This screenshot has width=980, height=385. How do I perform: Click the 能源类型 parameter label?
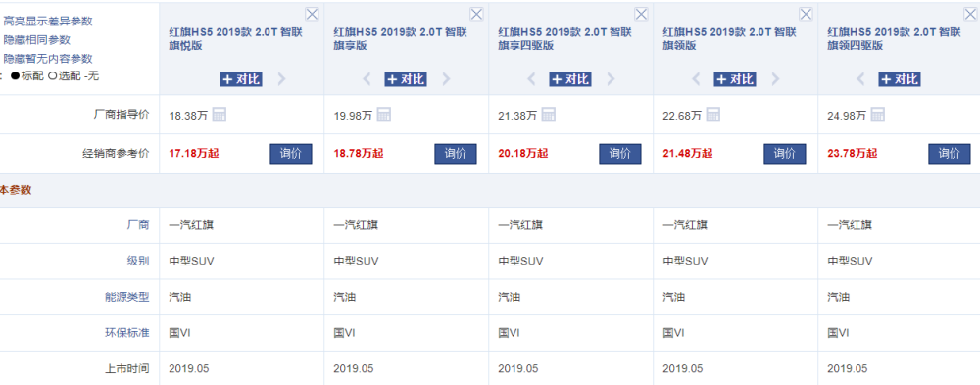coord(127,297)
